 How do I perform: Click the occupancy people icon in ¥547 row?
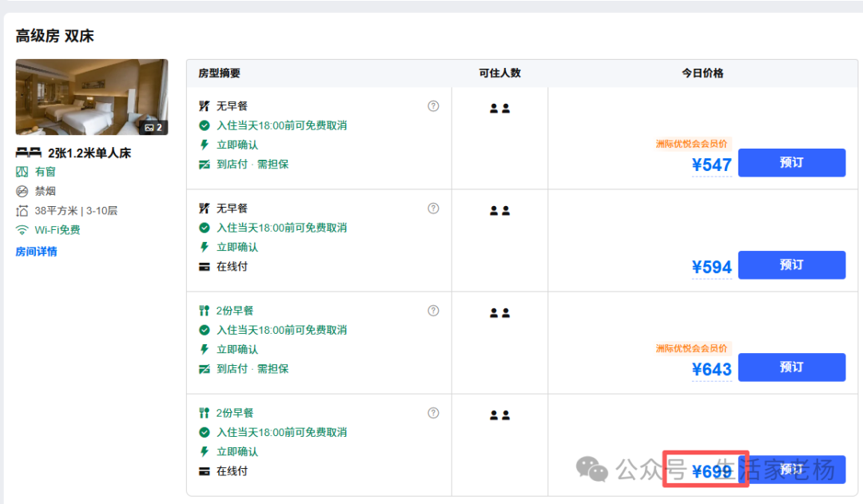pos(499,109)
